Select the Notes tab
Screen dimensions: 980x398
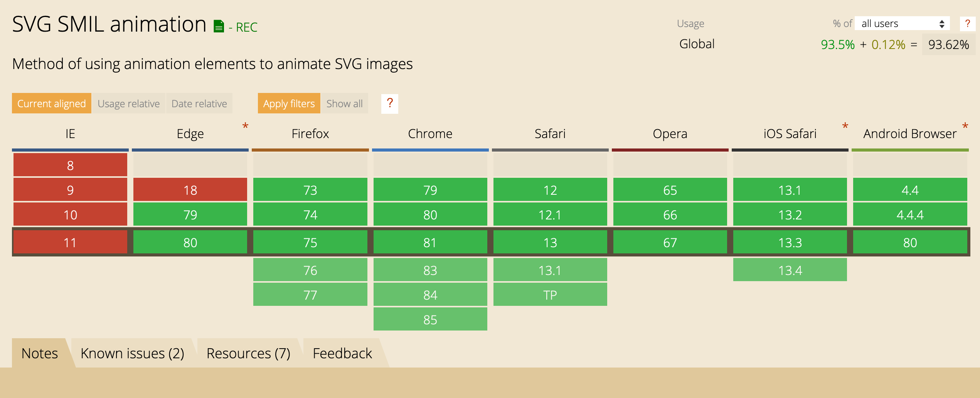pyautogui.click(x=40, y=353)
